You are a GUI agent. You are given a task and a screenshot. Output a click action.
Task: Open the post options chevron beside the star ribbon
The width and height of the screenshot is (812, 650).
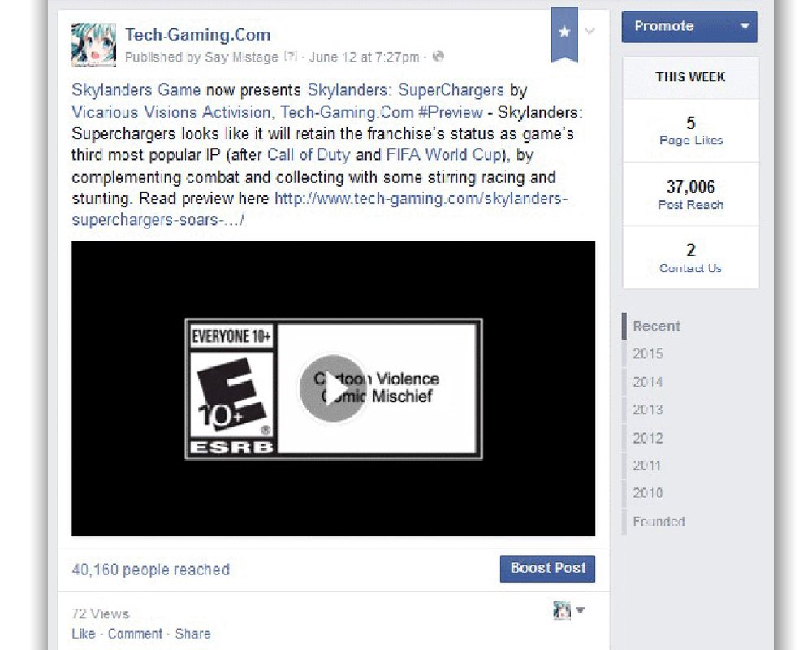590,31
